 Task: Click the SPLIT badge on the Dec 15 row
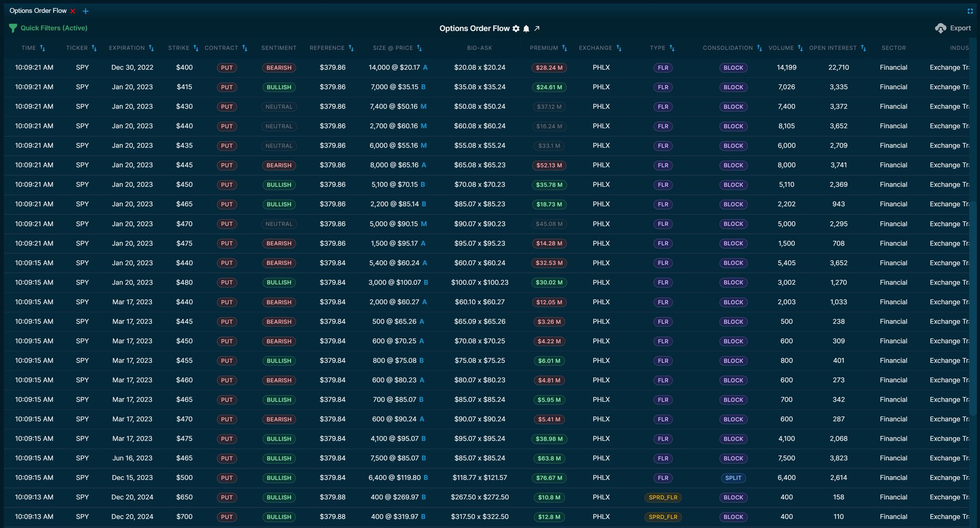tap(733, 477)
